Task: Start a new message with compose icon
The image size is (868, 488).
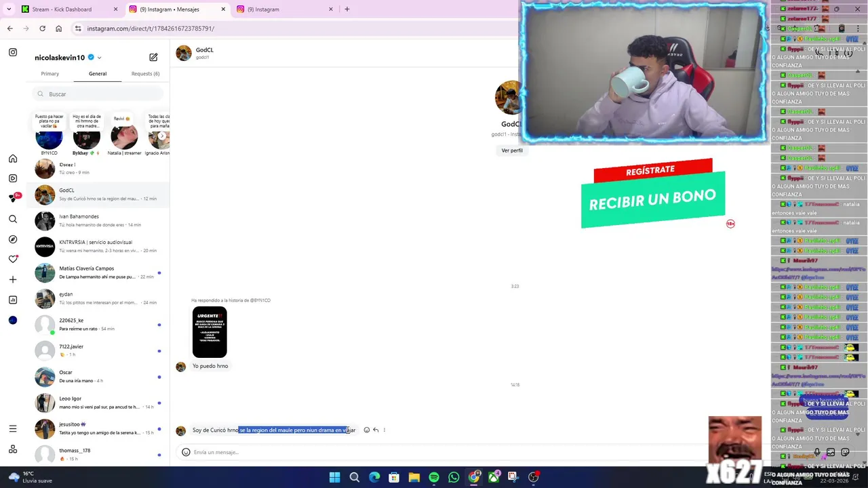Action: [x=153, y=58]
